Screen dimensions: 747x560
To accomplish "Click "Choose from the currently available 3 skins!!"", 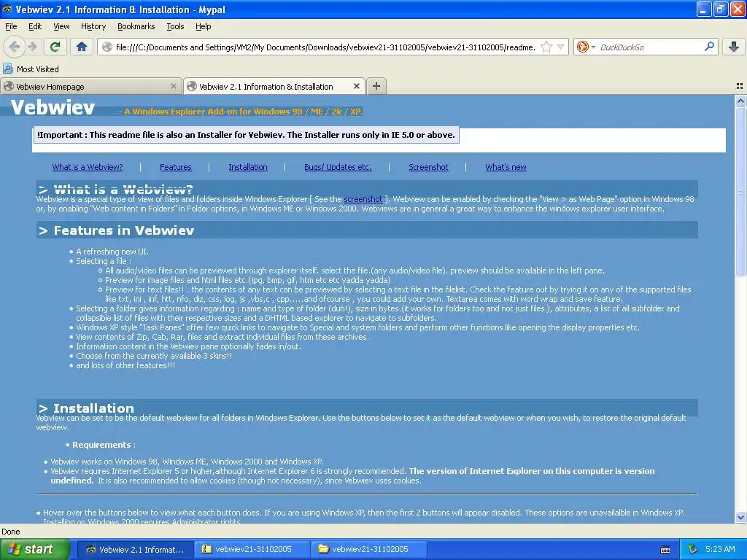I will [154, 356].
